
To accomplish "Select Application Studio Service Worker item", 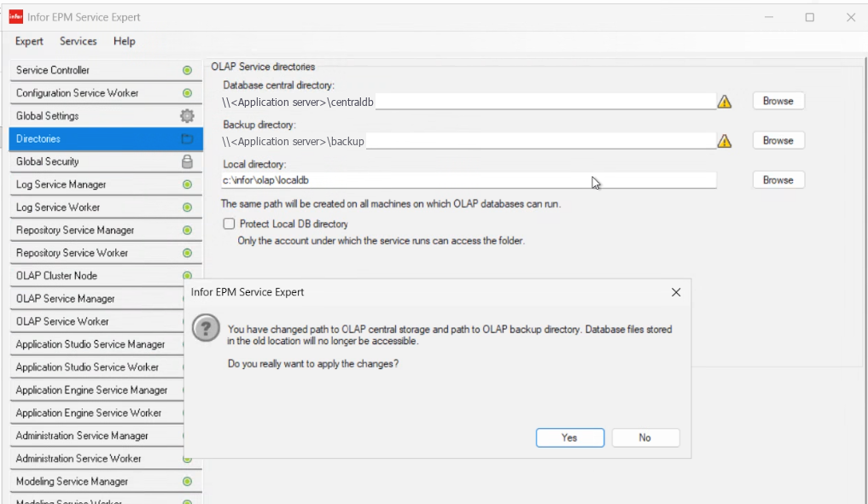I will pyautogui.click(x=97, y=367).
